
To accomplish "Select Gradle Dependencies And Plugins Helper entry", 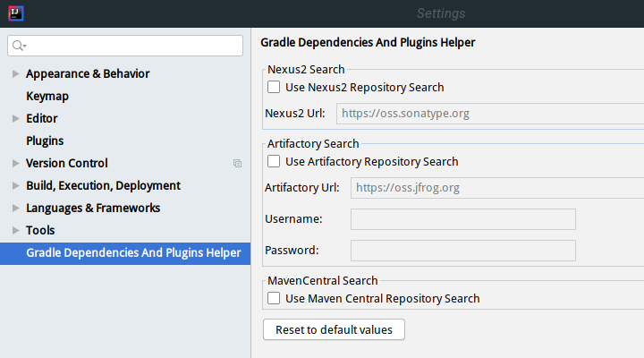I will [125, 253].
